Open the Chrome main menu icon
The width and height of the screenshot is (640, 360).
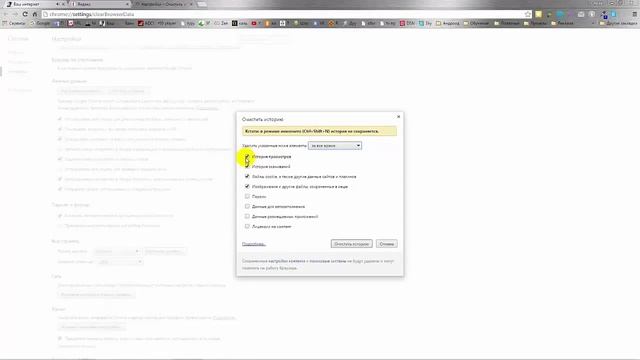point(635,14)
